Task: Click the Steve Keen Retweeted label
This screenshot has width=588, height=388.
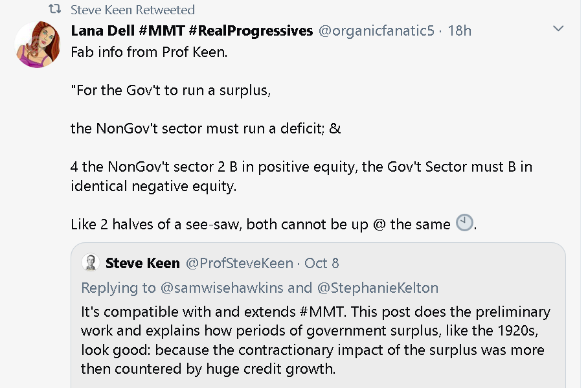Action: point(133,10)
